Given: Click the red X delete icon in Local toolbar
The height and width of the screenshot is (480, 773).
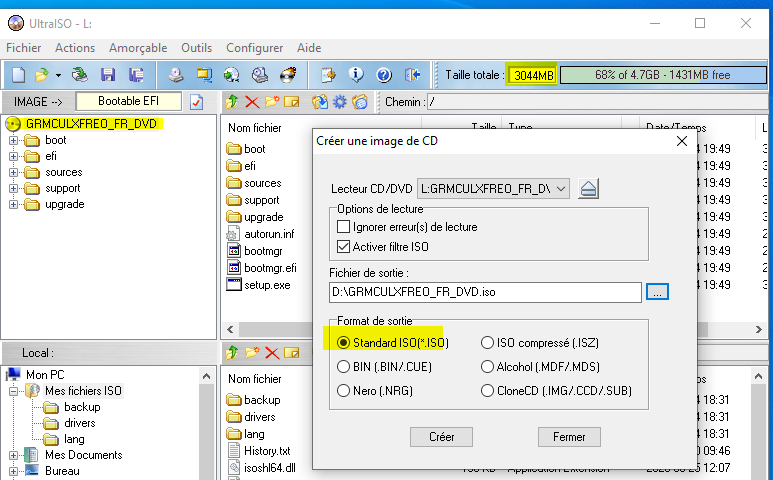Looking at the screenshot, I should tap(272, 353).
